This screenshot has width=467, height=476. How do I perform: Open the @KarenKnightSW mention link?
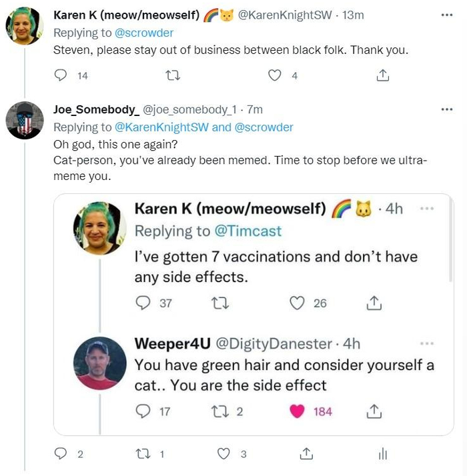click(161, 127)
